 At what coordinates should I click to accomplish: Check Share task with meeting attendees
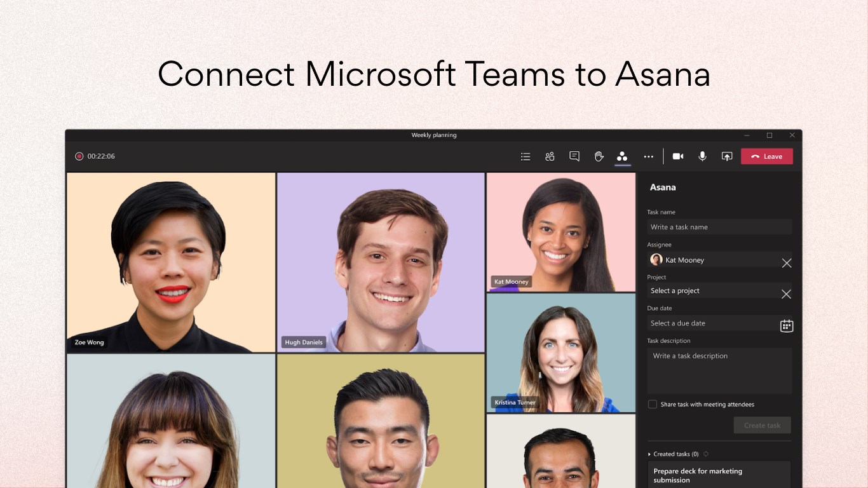point(652,404)
